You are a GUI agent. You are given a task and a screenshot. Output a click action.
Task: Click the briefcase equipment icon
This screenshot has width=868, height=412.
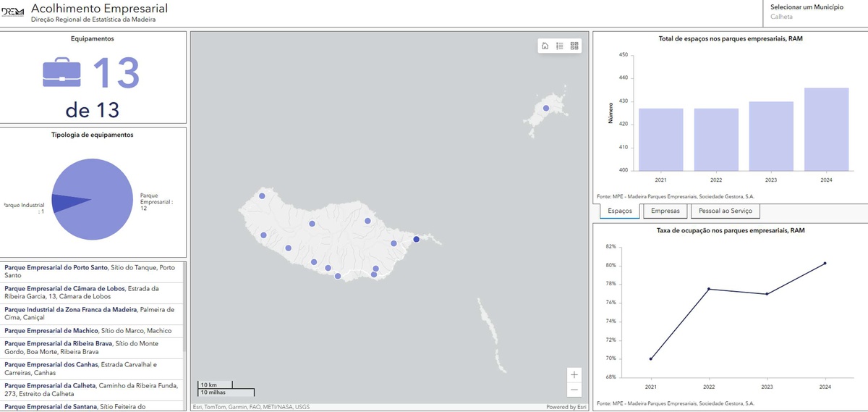click(x=61, y=73)
